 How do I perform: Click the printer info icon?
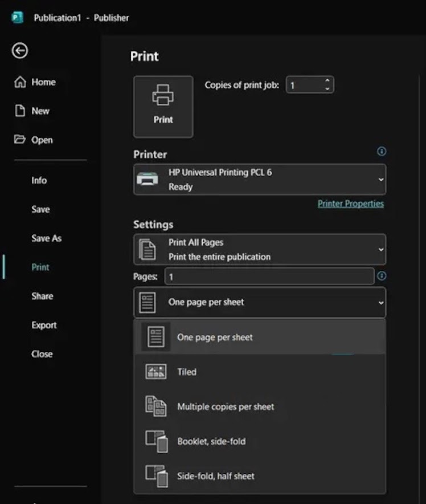coord(382,151)
